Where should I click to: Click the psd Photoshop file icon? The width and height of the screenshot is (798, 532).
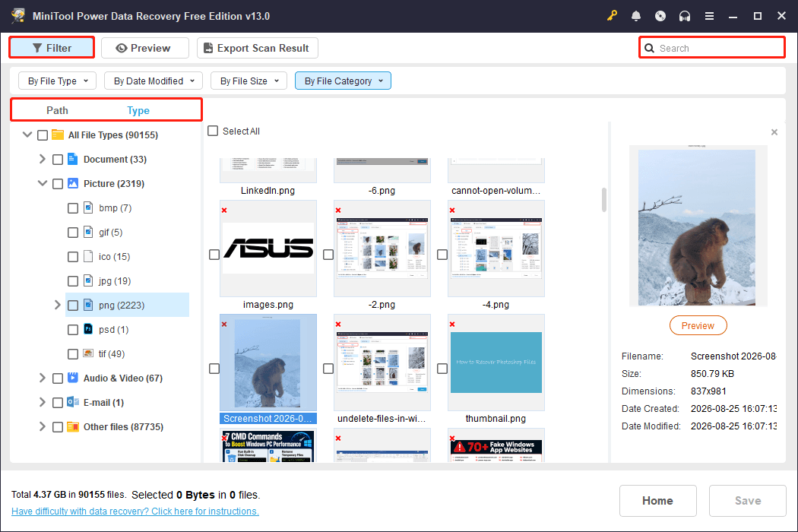tap(88, 329)
